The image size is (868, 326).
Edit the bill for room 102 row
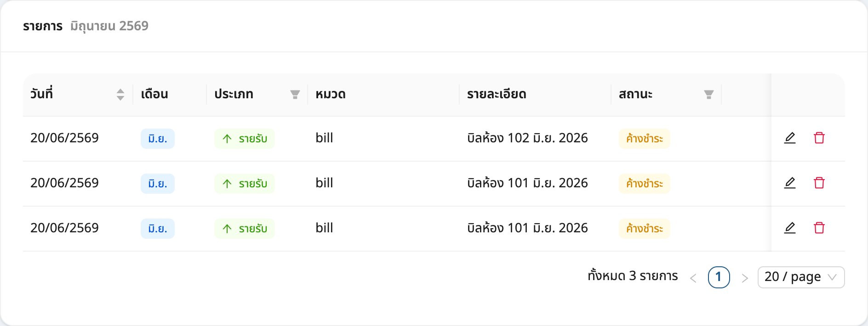(x=790, y=138)
